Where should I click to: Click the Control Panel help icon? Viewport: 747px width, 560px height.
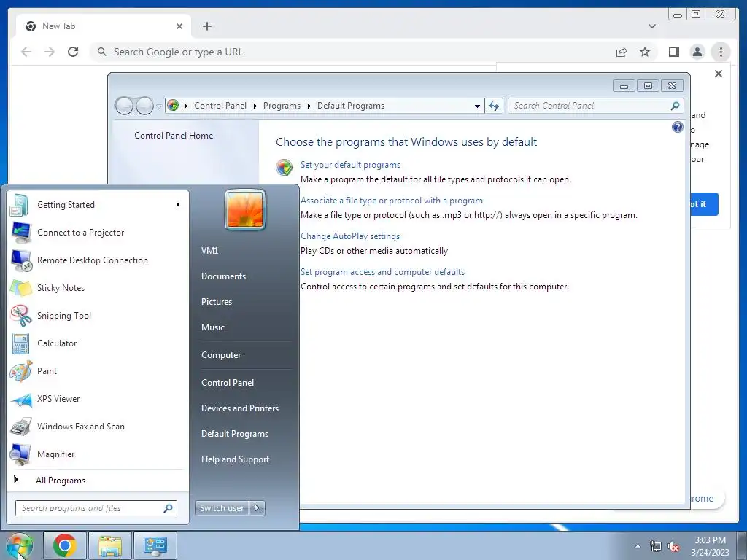tap(678, 127)
